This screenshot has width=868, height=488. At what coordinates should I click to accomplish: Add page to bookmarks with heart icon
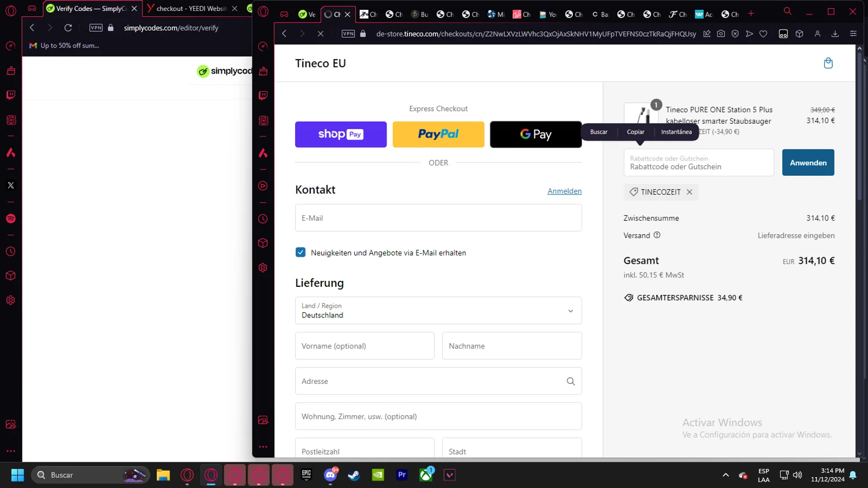click(x=763, y=34)
